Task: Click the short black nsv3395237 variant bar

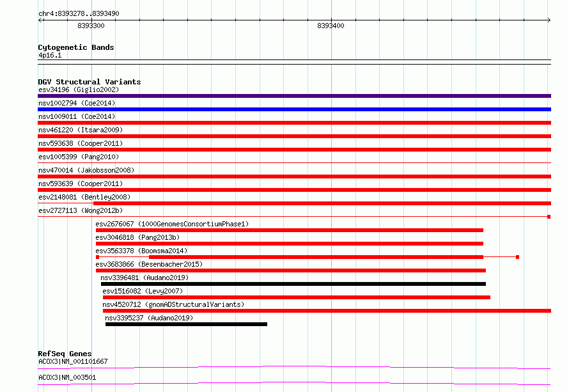Action: (186, 324)
